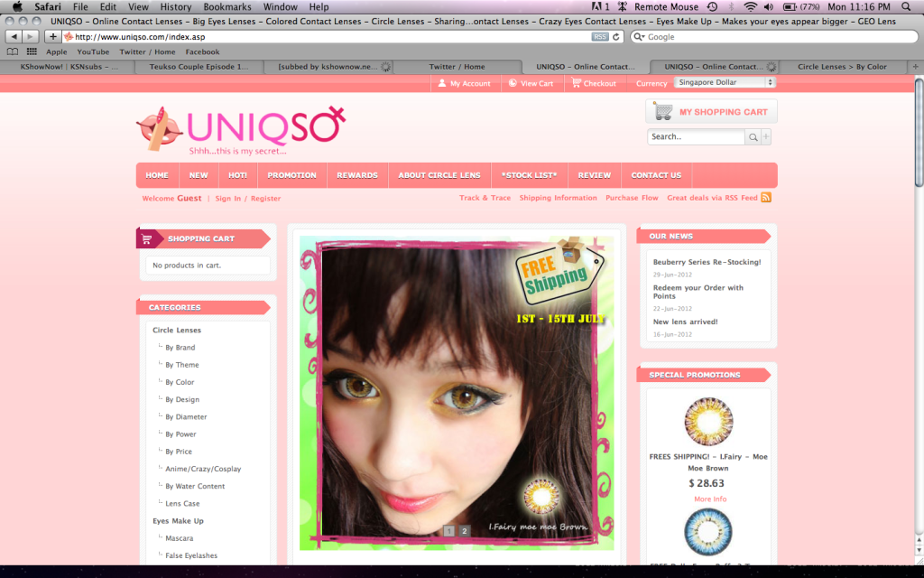Open the Window menu
The height and width of the screenshot is (578, 924).
[x=280, y=6]
